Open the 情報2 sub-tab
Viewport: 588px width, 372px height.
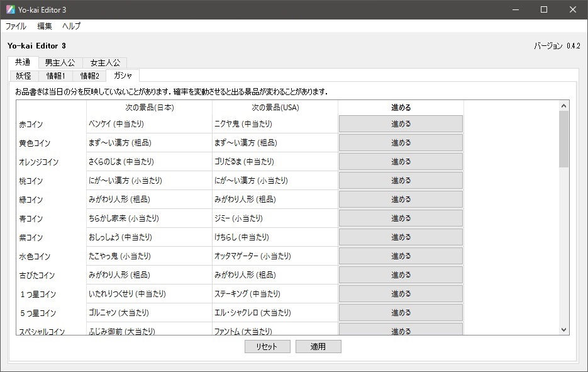(x=90, y=76)
